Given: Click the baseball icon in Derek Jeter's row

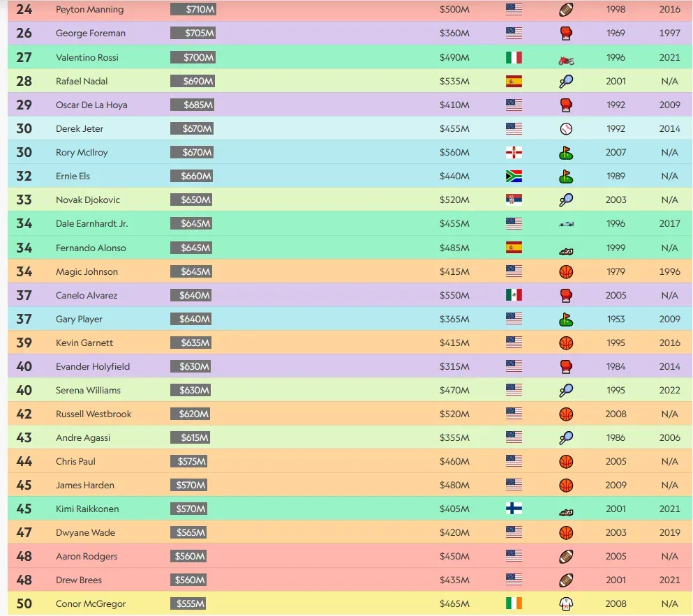Looking at the screenshot, I should click(x=566, y=129).
